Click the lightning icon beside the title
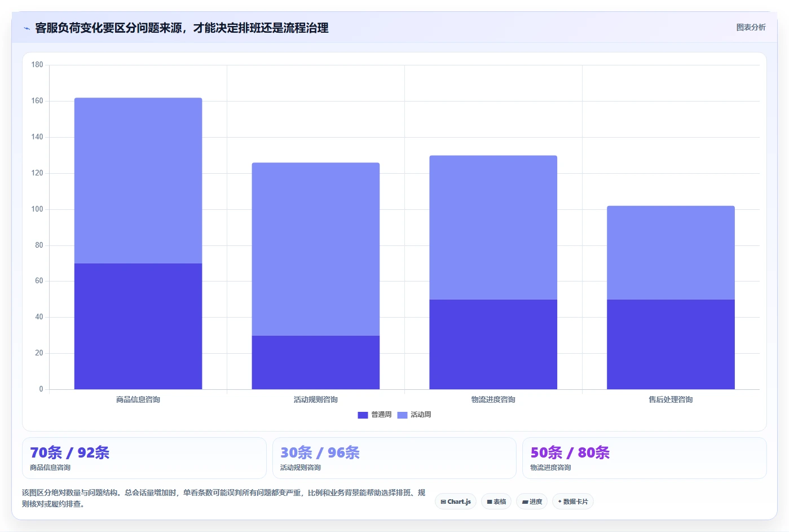789x532 pixels. pos(27,28)
